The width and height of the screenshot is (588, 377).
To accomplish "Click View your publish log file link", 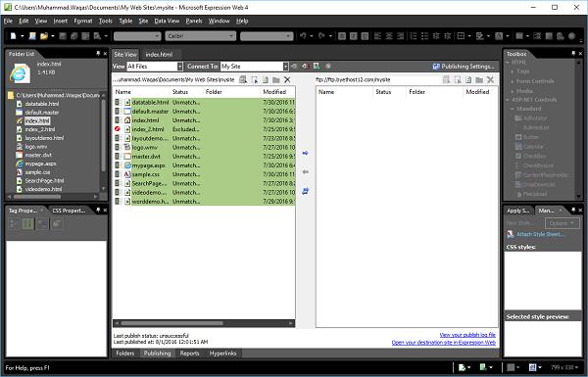I will 467,335.
